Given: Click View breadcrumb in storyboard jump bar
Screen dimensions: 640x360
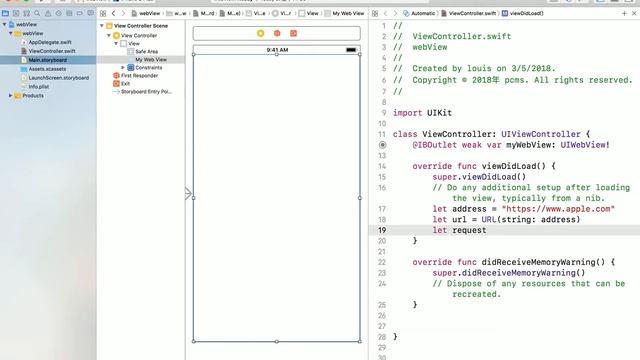Looking at the screenshot, I should (x=309, y=13).
